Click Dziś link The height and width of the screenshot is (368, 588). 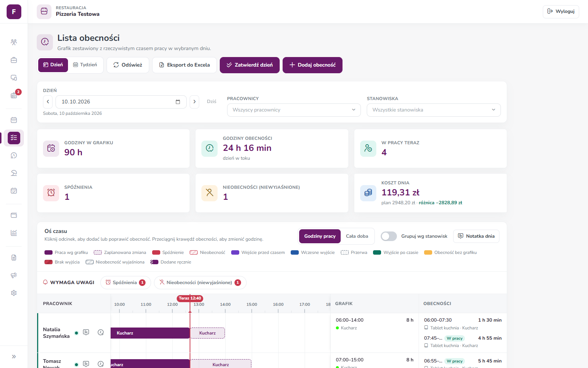(x=212, y=102)
